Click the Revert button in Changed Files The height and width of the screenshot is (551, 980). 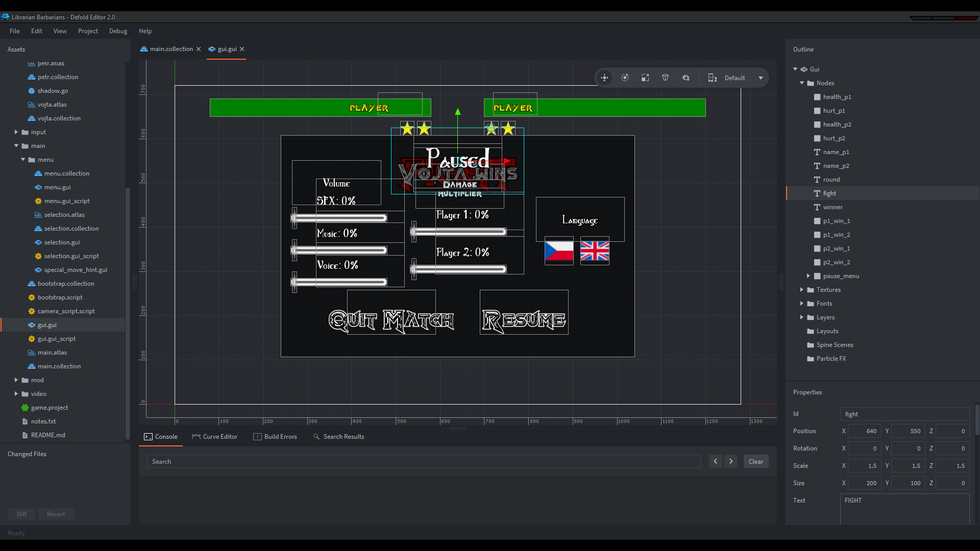56,514
